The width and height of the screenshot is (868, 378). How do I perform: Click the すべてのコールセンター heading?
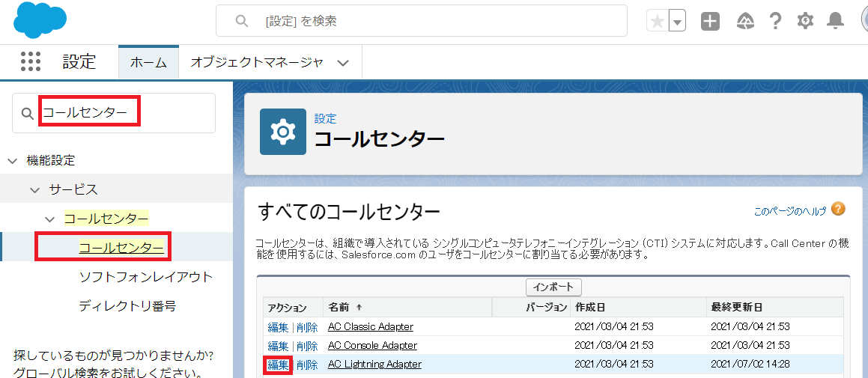(x=349, y=211)
